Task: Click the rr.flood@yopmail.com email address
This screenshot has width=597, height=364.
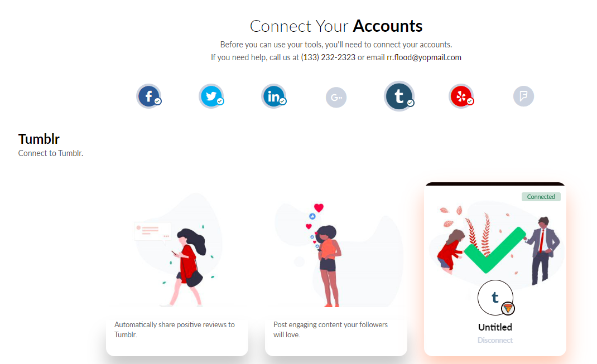Action: point(424,57)
